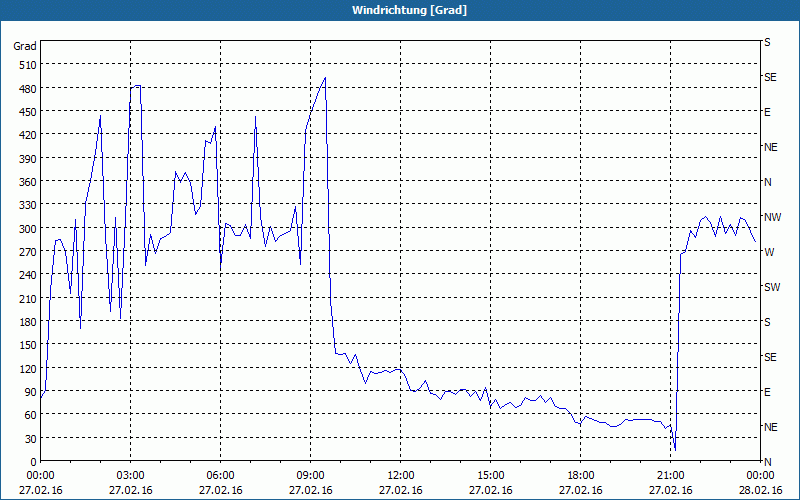Click the 210 tick label
The width and height of the screenshot is (800, 500).
tap(28, 298)
